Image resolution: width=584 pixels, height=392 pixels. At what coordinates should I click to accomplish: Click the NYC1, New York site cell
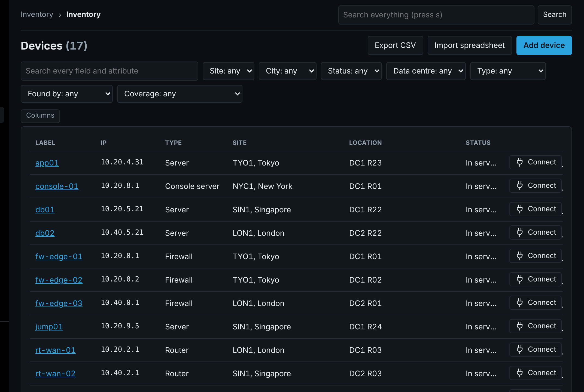click(262, 186)
